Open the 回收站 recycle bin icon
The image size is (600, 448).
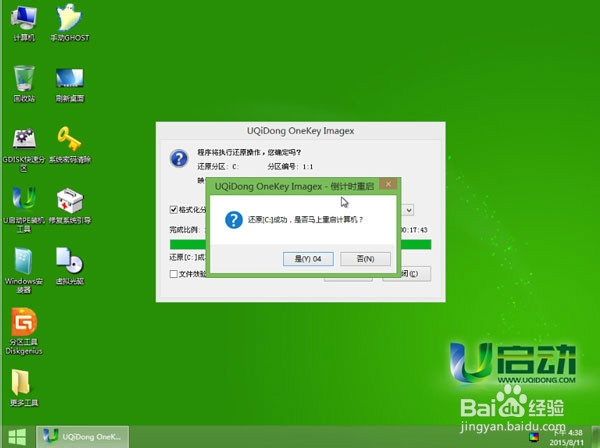click(x=24, y=84)
